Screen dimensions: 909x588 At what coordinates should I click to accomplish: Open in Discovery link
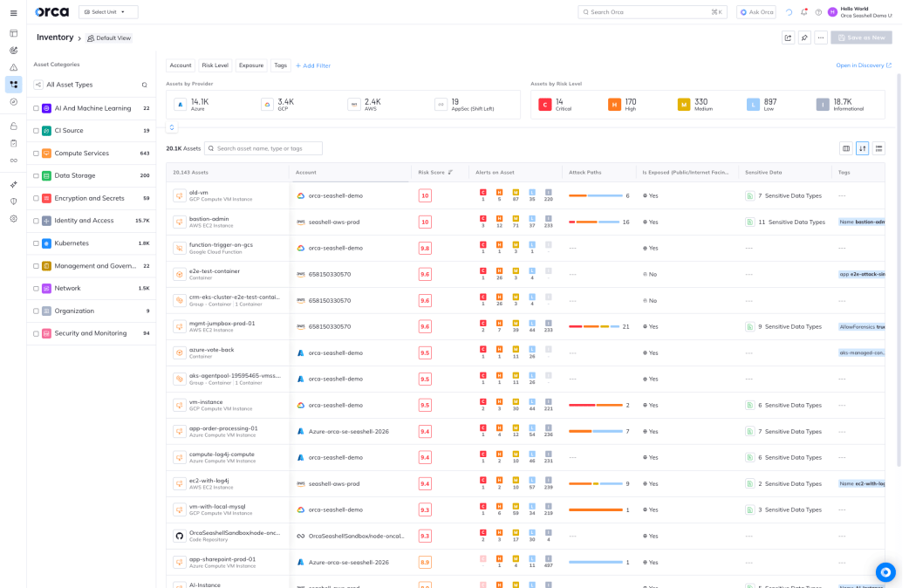point(864,65)
